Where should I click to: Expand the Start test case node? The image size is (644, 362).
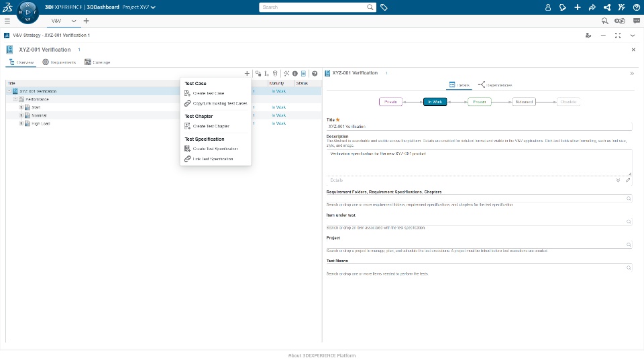coord(21,107)
